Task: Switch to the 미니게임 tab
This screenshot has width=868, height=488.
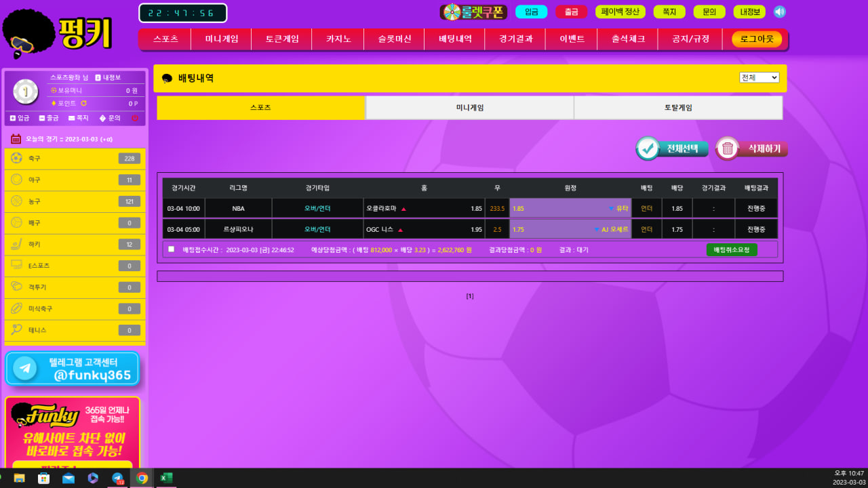Action: [x=469, y=108]
